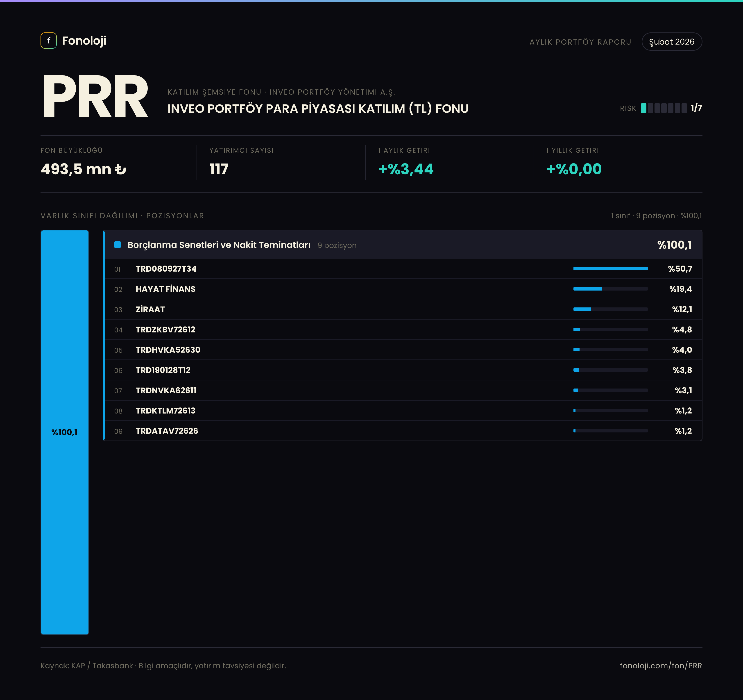Select the TRD080927T34 position row
Image resolution: width=743 pixels, height=700 pixels.
point(403,269)
